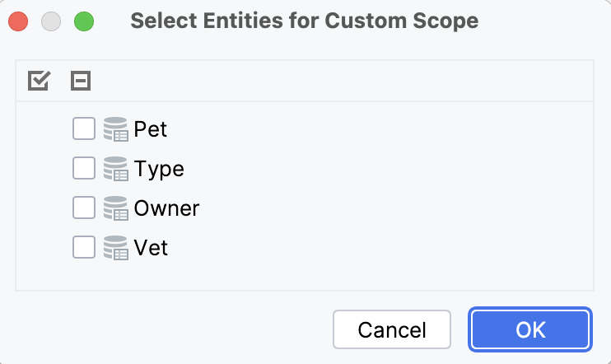Click the entity icon beside Owner
The height and width of the screenshot is (364, 611).
click(116, 208)
